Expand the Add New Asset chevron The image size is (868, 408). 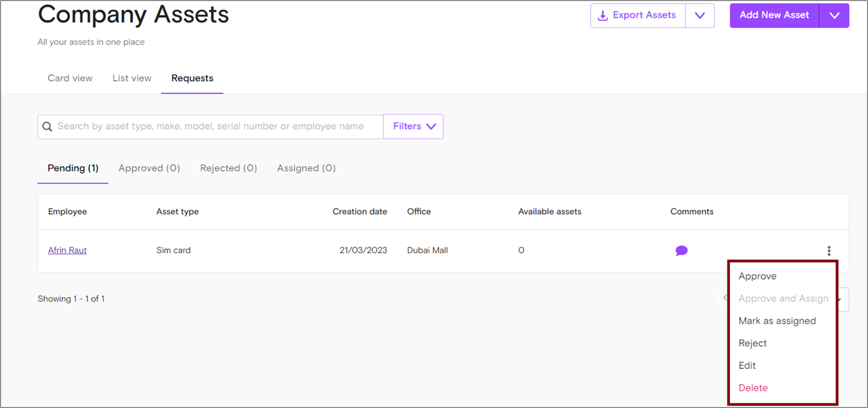point(834,15)
